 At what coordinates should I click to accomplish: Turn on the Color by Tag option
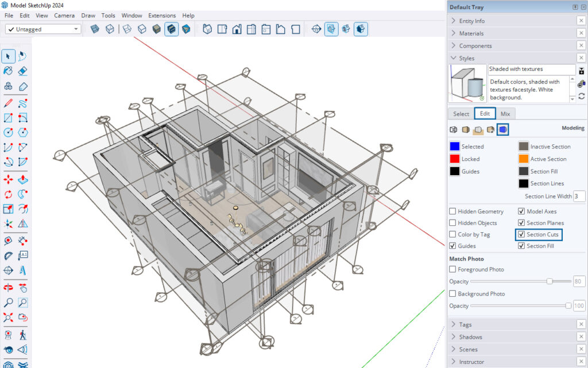click(452, 235)
